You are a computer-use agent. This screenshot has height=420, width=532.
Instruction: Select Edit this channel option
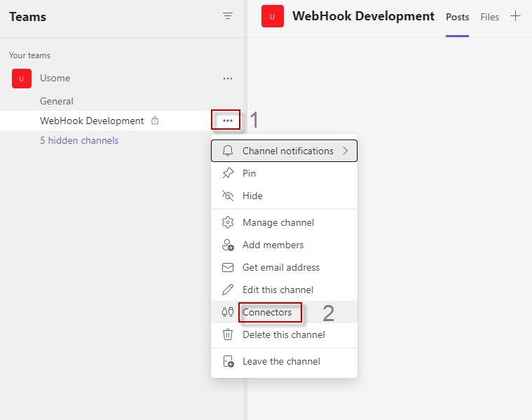click(x=284, y=290)
